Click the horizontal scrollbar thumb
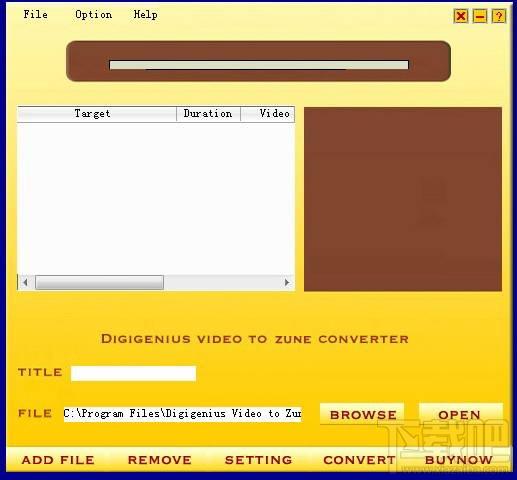This screenshot has width=517, height=480. (99, 282)
